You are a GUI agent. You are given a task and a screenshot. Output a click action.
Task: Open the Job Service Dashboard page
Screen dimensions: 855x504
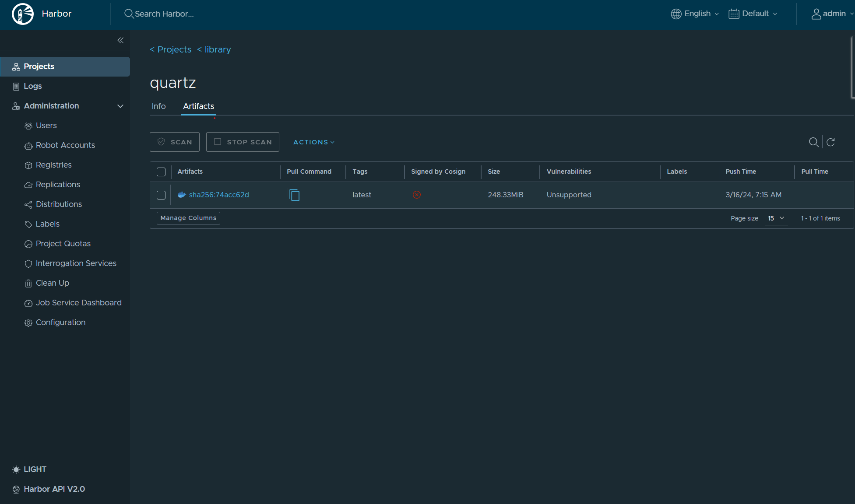78,303
